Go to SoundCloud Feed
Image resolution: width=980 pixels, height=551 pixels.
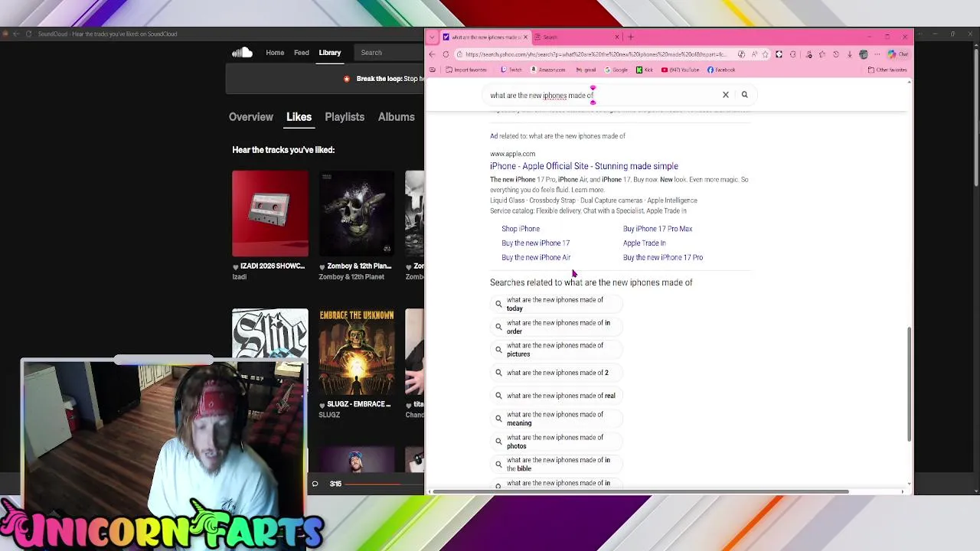pos(302,53)
